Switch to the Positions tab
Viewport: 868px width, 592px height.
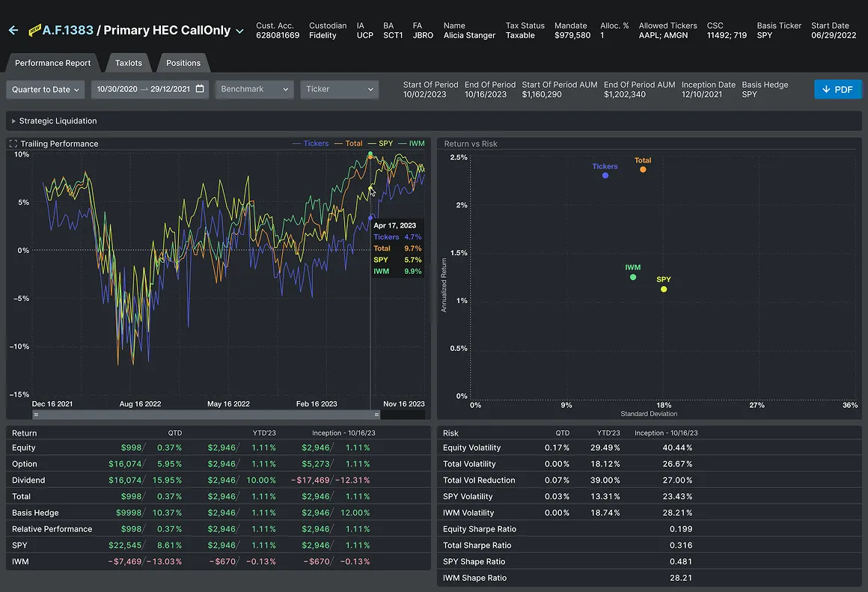(183, 63)
